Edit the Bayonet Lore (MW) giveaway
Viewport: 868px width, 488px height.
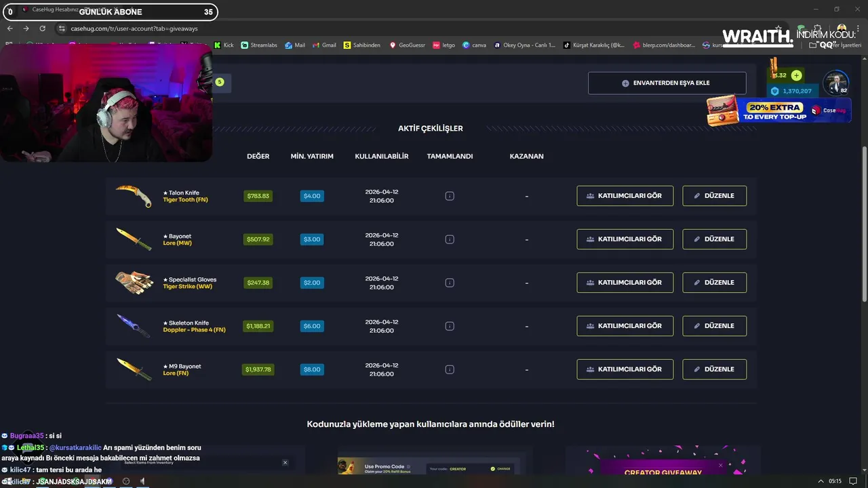715,239
